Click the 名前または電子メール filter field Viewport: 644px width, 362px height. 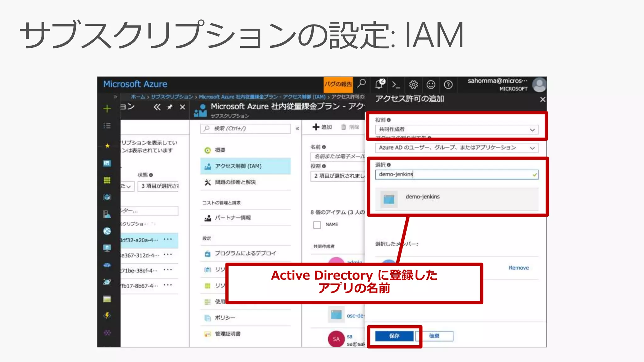(338, 156)
